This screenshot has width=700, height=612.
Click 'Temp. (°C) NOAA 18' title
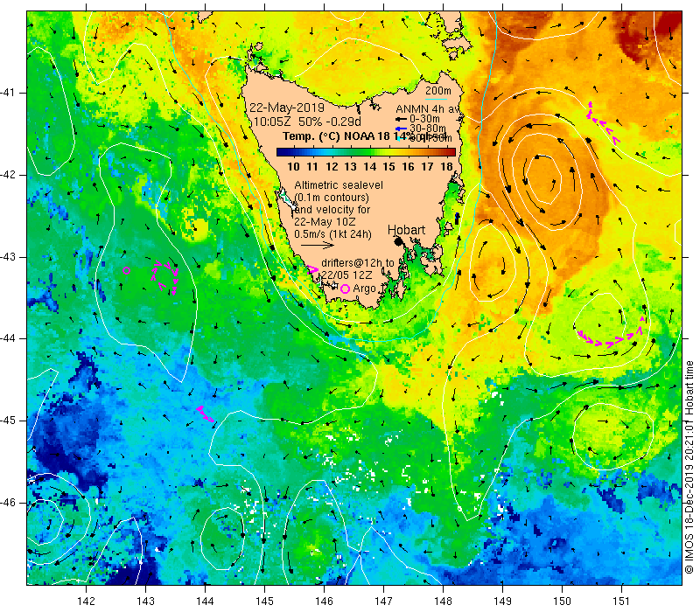[x=336, y=136]
